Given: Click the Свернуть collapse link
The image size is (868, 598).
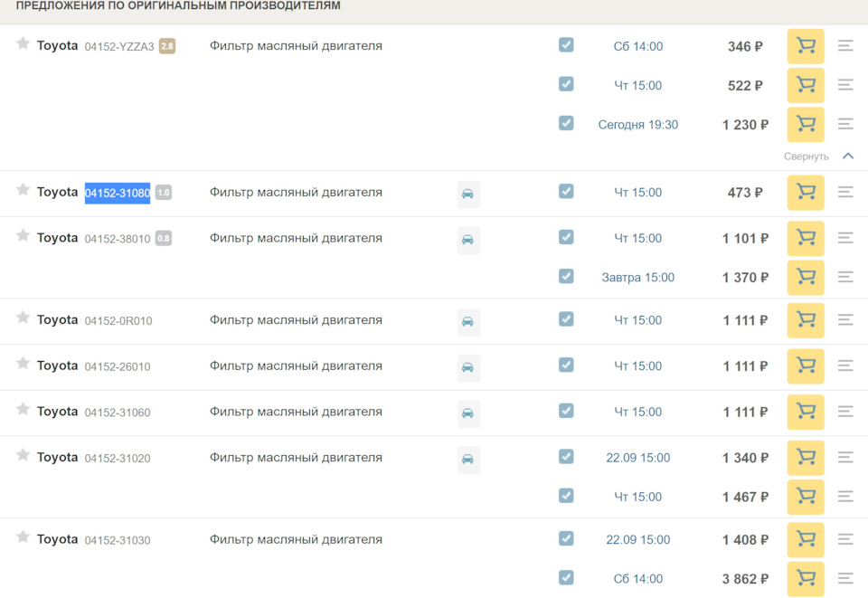Looking at the screenshot, I should pyautogui.click(x=806, y=157).
